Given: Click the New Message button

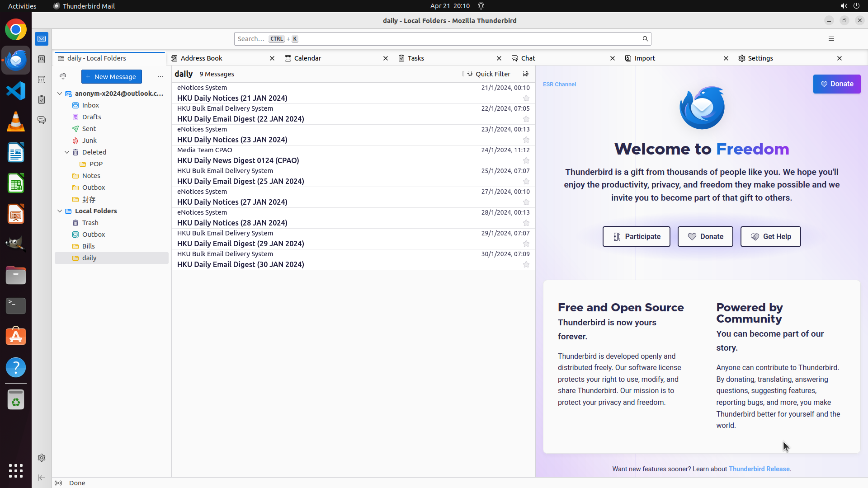Looking at the screenshot, I should (x=111, y=76).
